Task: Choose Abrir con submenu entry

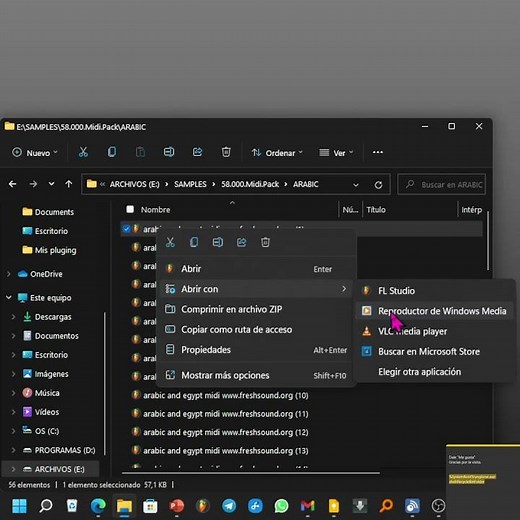Action: [256, 289]
